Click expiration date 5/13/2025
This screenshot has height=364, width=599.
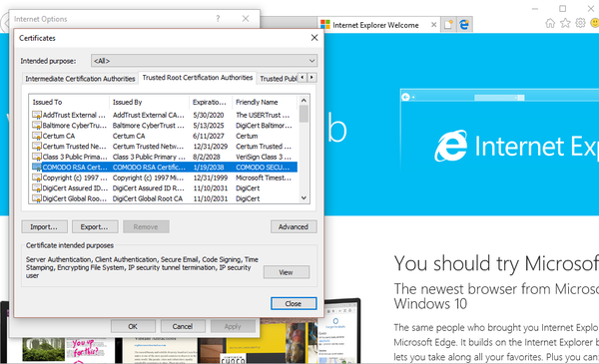(209, 125)
